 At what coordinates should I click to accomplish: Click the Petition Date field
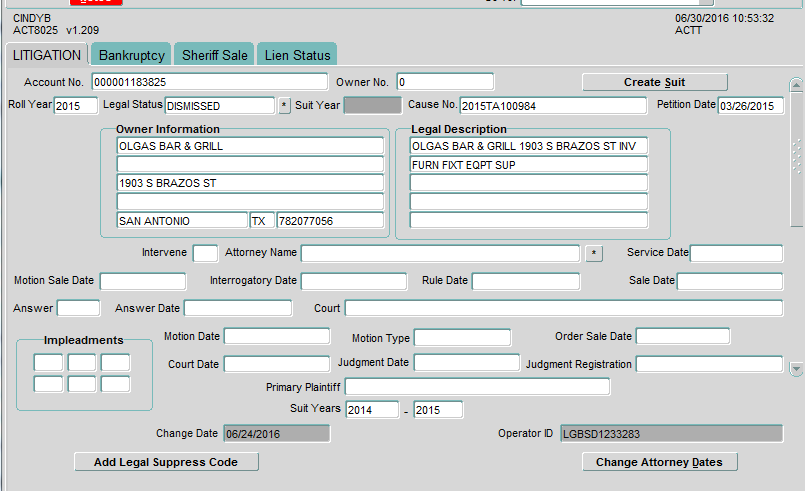coord(750,106)
